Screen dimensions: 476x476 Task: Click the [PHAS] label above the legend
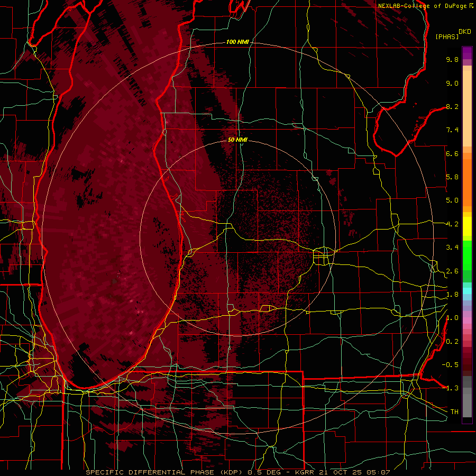tap(447, 36)
